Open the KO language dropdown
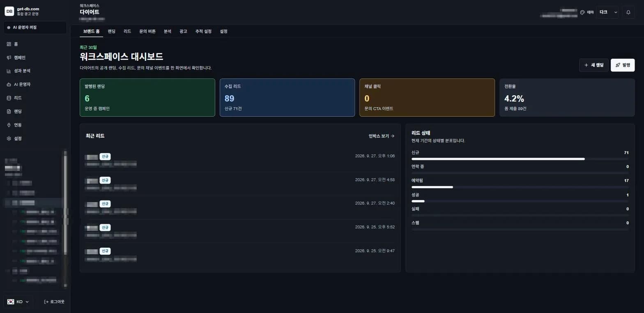The image size is (644, 313). pos(18,301)
